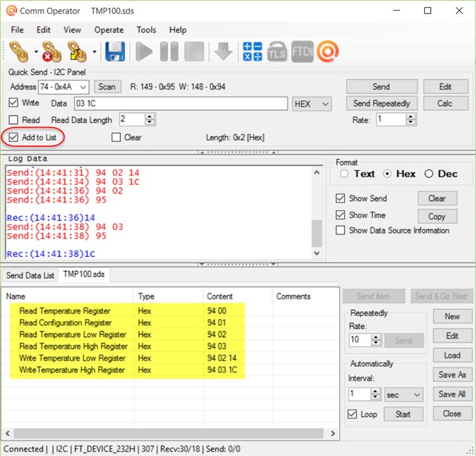The image size is (476, 456).
Task: Click the down arrow icon in toolbar
Action: tap(223, 51)
